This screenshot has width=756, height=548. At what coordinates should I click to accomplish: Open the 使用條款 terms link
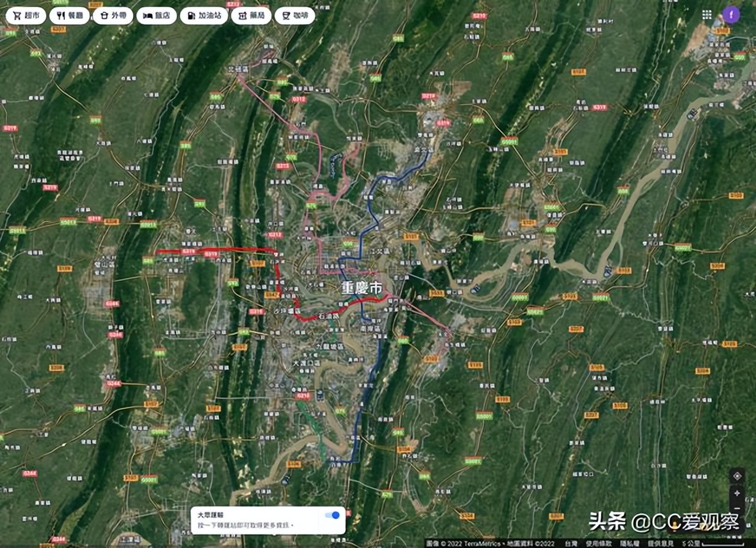(599, 543)
